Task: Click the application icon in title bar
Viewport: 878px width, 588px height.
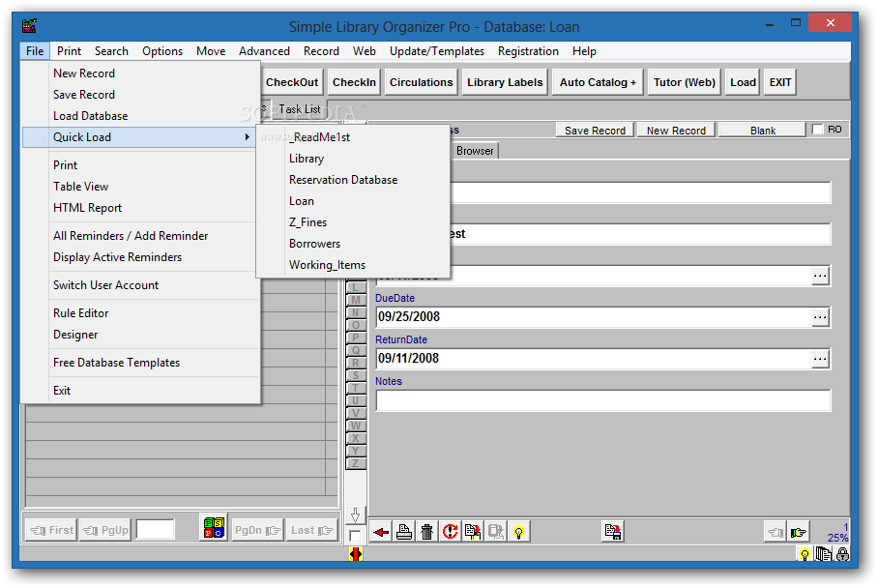Action: pos(30,26)
